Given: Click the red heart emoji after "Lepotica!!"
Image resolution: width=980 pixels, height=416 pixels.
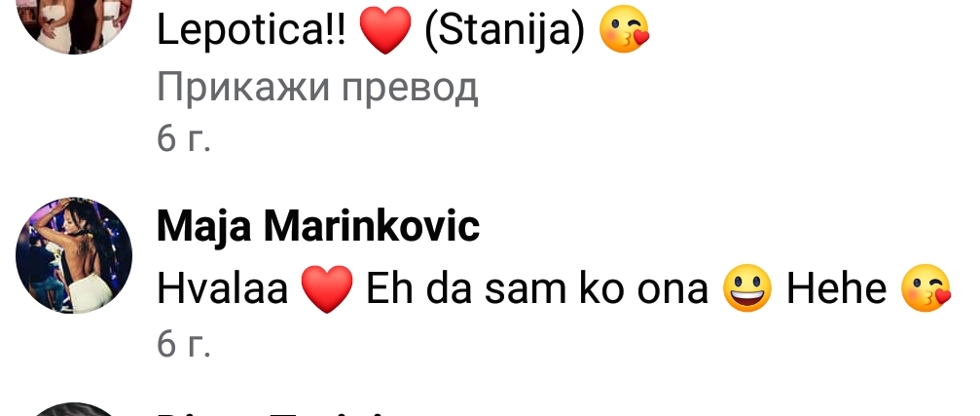Looking at the screenshot, I should pos(385,31).
